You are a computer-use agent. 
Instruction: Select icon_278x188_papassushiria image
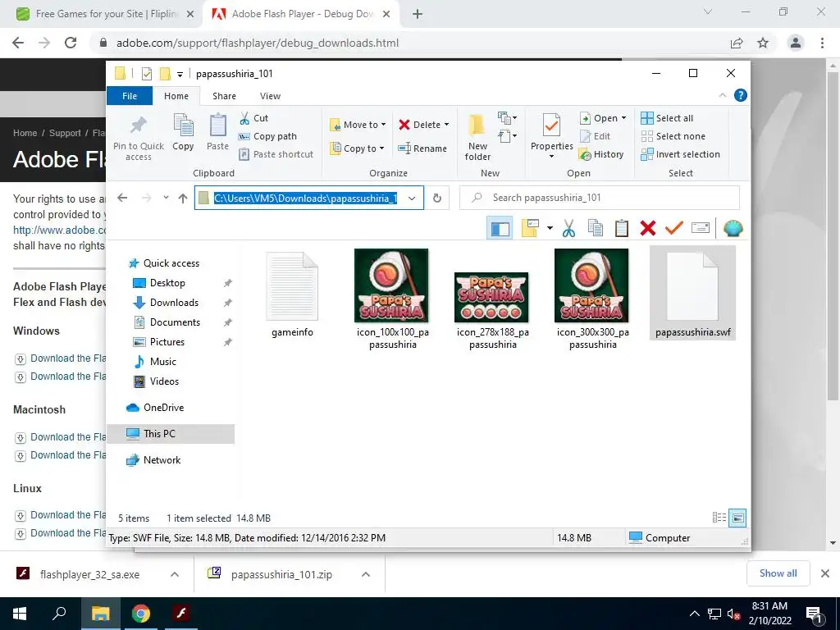(492, 311)
